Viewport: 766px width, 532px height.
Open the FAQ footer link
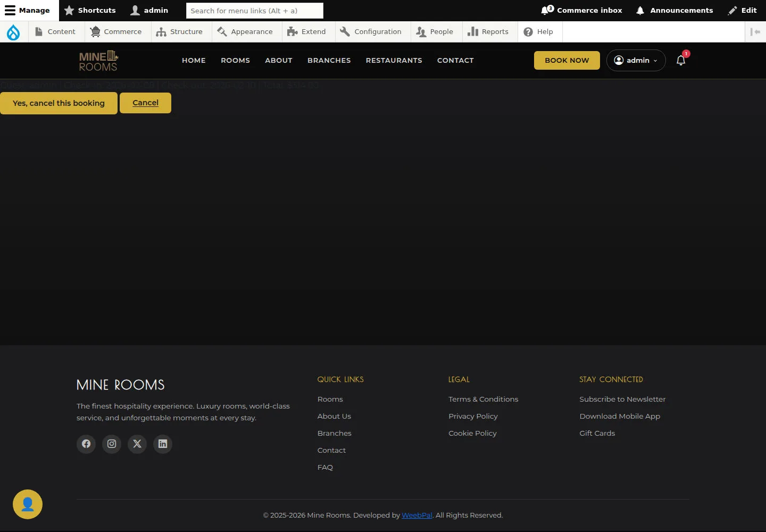click(325, 467)
